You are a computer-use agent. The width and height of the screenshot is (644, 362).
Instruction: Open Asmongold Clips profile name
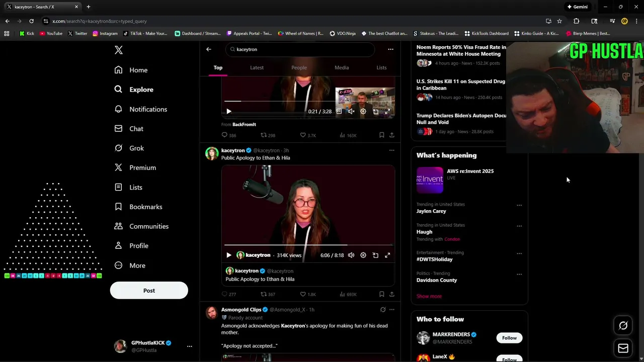coord(242,310)
